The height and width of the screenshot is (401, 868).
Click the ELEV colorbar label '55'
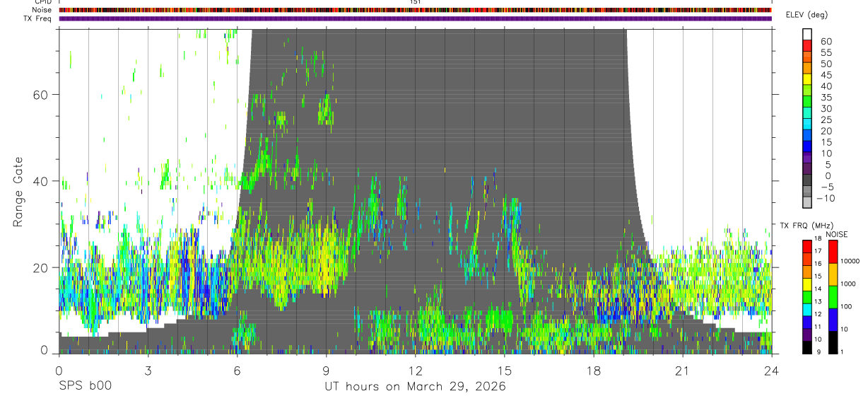(x=826, y=53)
